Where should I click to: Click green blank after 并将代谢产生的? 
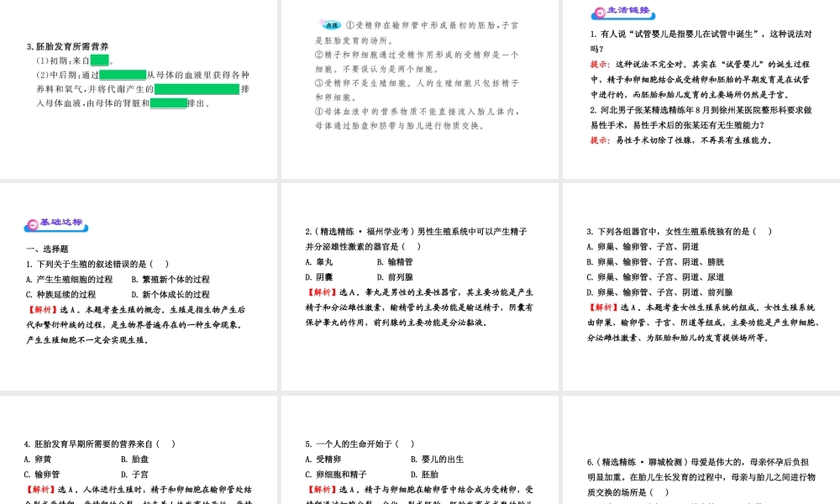(197, 89)
